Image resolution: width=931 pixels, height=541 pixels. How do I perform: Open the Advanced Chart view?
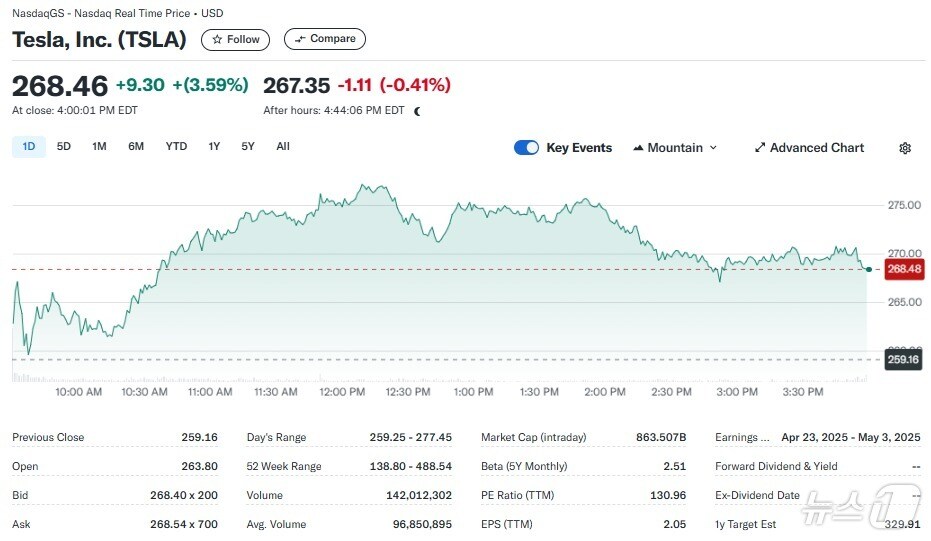tap(808, 148)
